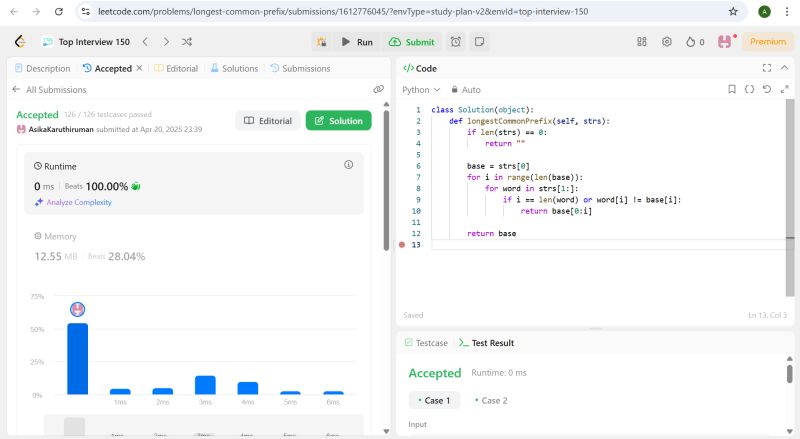Reload the page in browser
Image resolution: width=800 pixels, height=439 pixels.
point(59,11)
